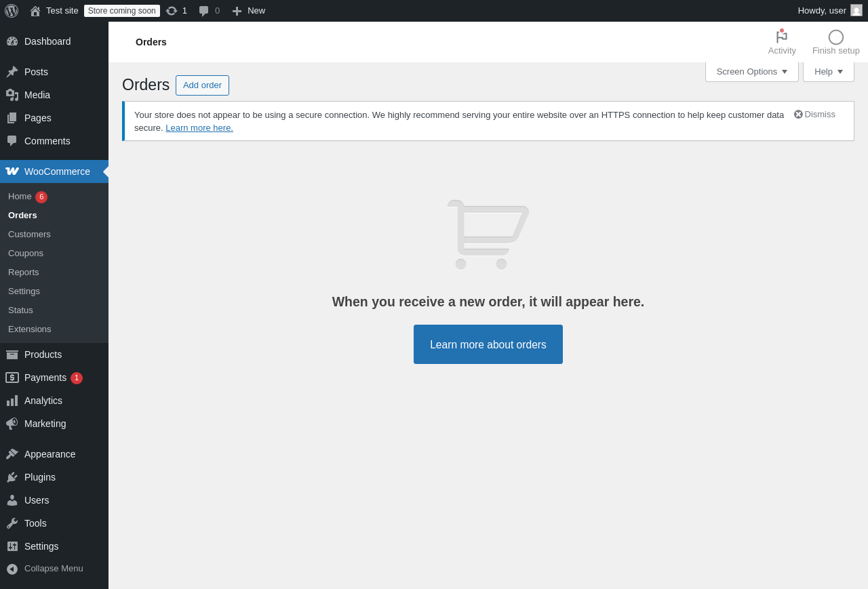
Task: Click the Payments notification badge 1
Action: 77,378
